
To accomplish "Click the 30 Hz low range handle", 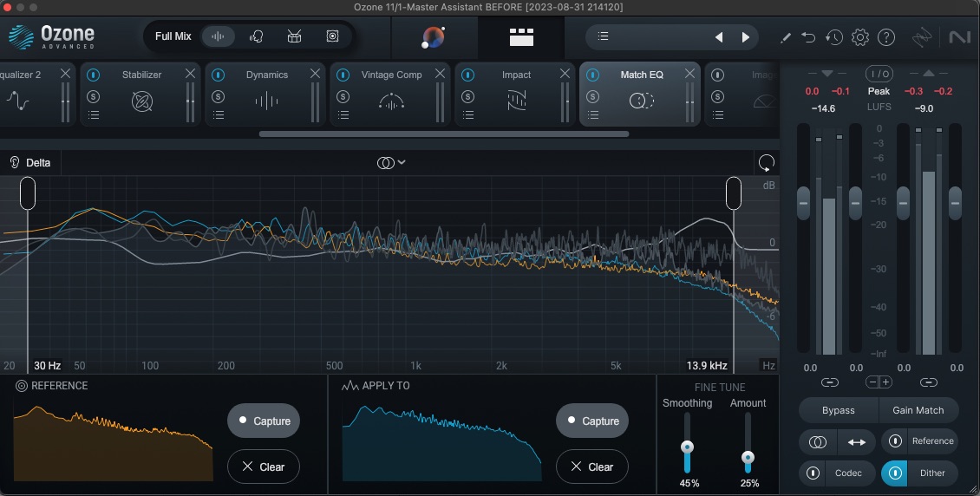I will [x=28, y=193].
